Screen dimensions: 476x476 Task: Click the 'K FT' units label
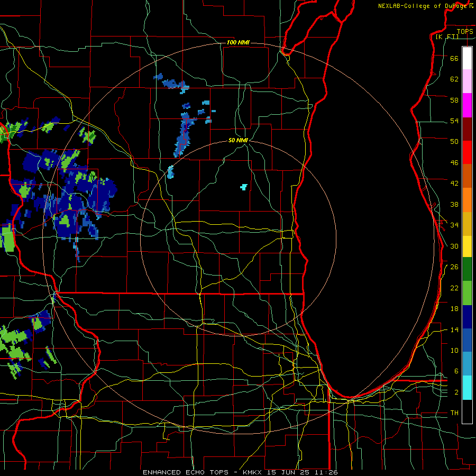447,36
